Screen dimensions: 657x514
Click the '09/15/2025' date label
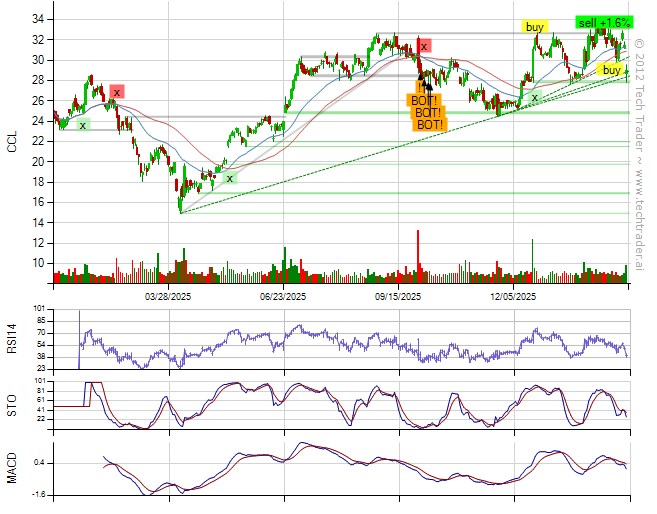click(x=398, y=297)
